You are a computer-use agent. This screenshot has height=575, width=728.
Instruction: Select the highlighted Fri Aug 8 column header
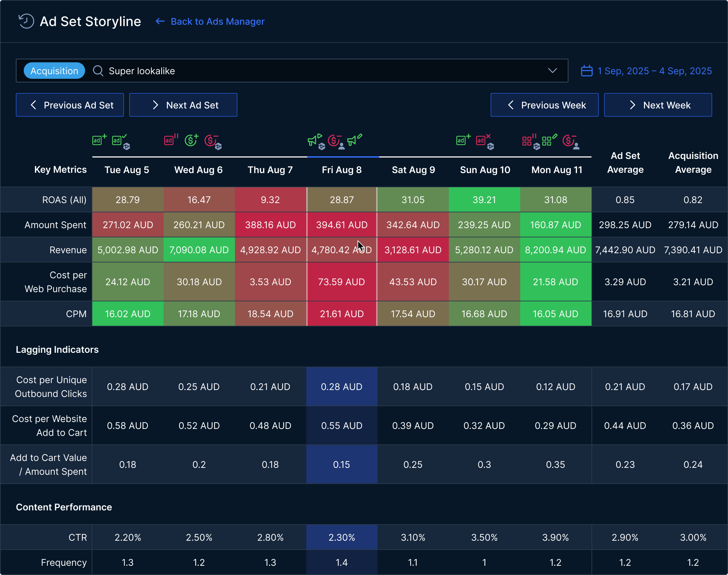click(342, 170)
